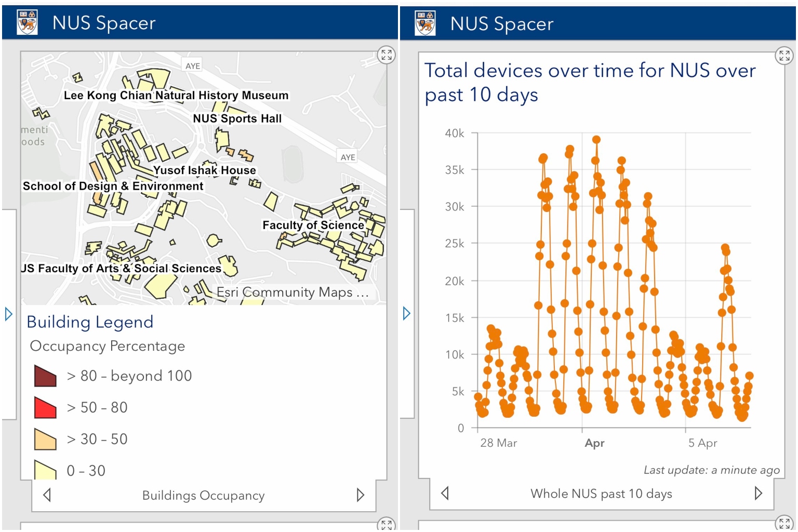Expand the left side panel arrow
The width and height of the screenshot is (798, 532).
(x=8, y=314)
